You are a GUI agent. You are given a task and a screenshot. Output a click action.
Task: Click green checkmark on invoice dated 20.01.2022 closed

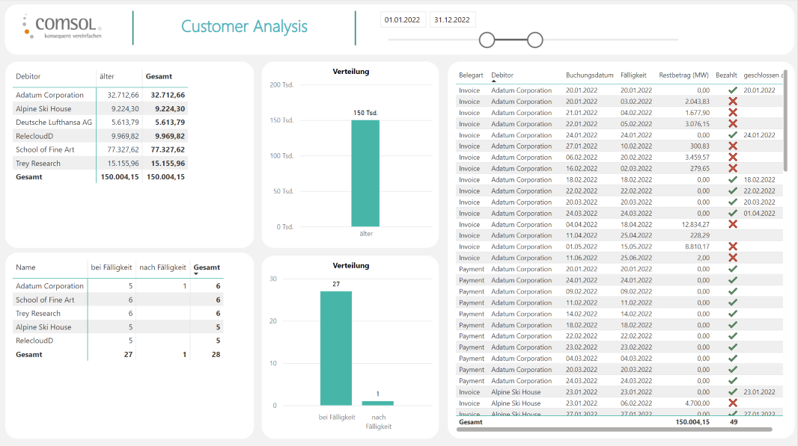click(x=733, y=90)
